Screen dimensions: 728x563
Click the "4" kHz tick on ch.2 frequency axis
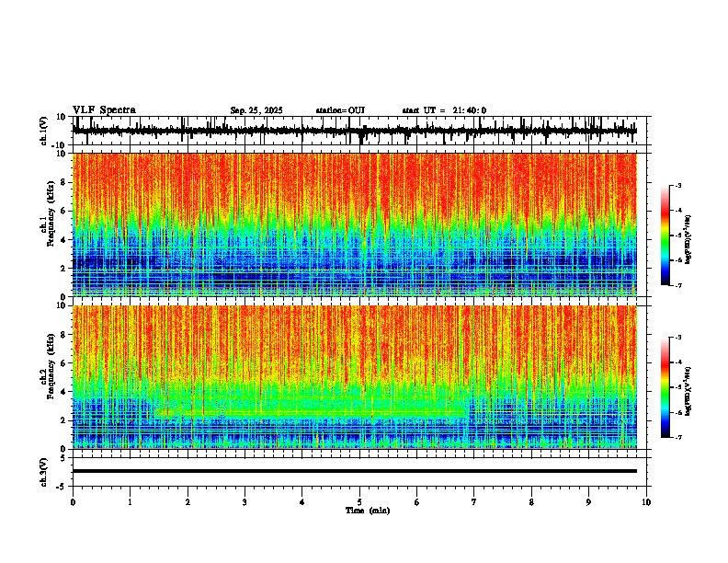coord(63,392)
